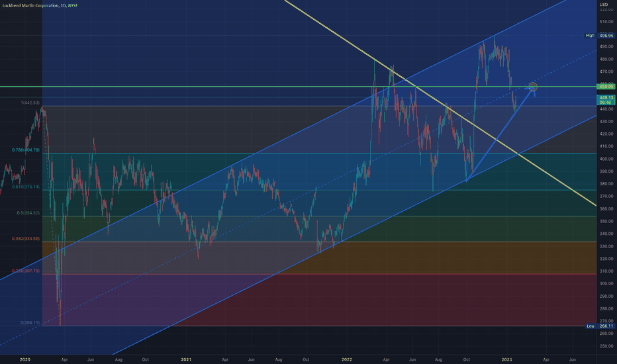Click the USD currency label on price axis
Screen dimensions: 617x364
click(x=603, y=5)
